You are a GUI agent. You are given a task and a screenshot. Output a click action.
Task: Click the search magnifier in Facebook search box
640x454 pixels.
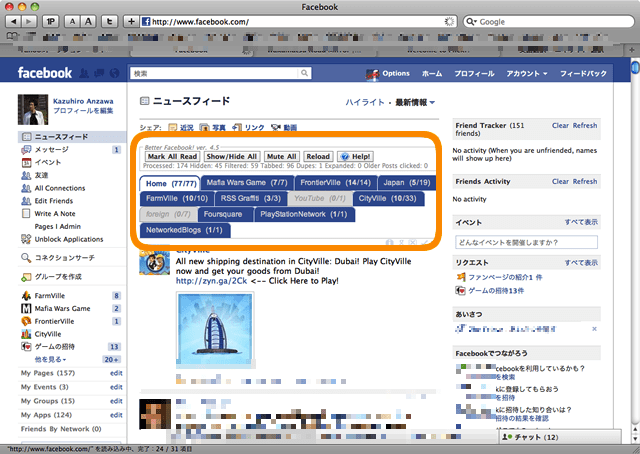tap(304, 73)
